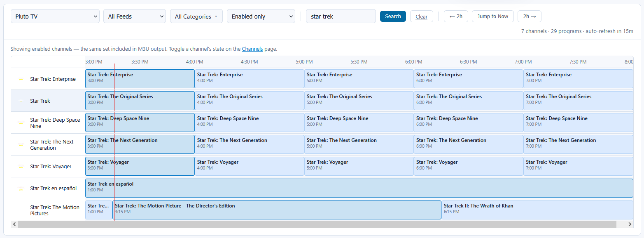644x238 pixels.
Task: Click the Star Trek: Enterprise channel name
Action: pos(53,79)
